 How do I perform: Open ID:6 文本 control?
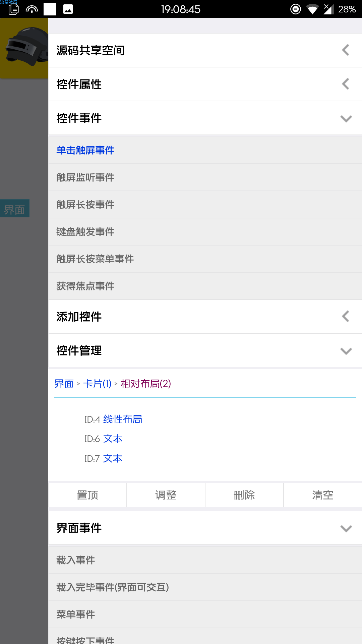pyautogui.click(x=103, y=439)
